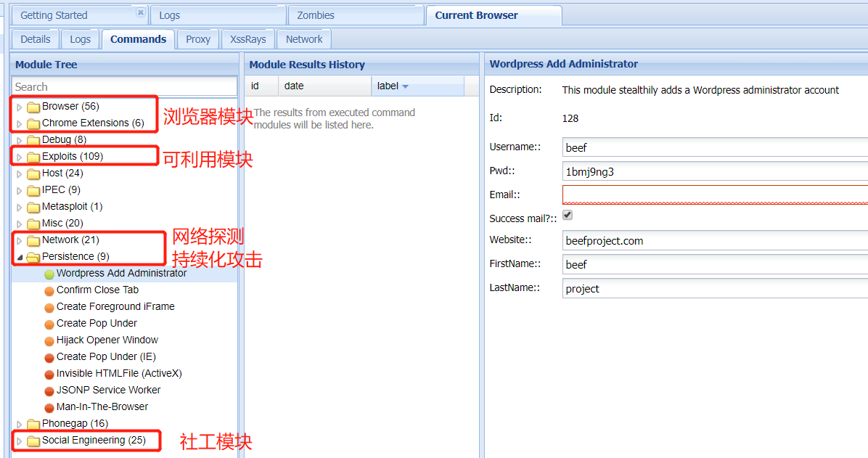Click green status dot for Wordpress Add Administrator

click(x=49, y=274)
